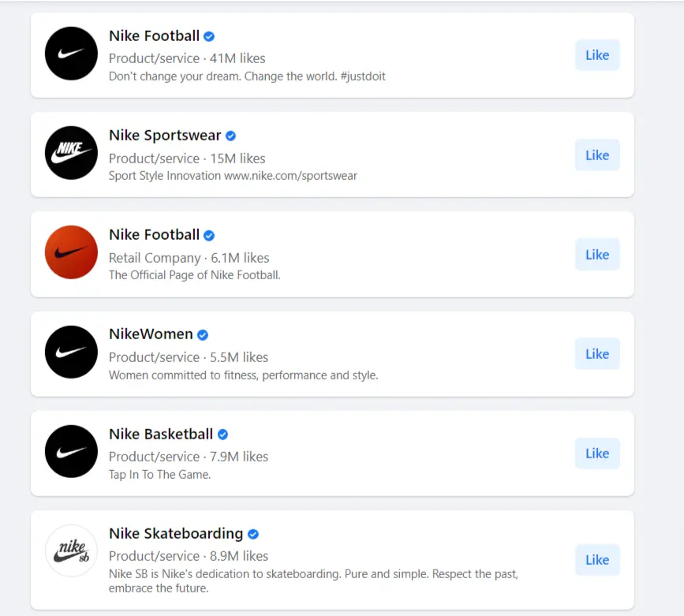Image resolution: width=684 pixels, height=616 pixels.
Task: Open the Nike Skateboarding page title
Action: [x=175, y=532]
